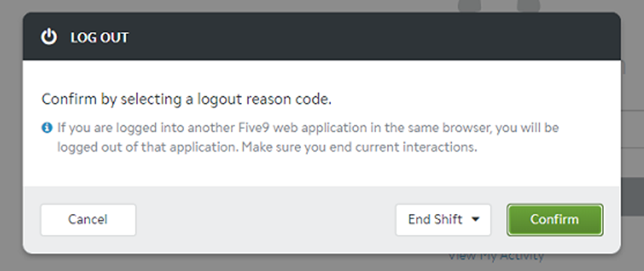Viewport: 644px width, 271px height.
Task: Open the End Shift reason code dropdown
Action: coord(443,220)
